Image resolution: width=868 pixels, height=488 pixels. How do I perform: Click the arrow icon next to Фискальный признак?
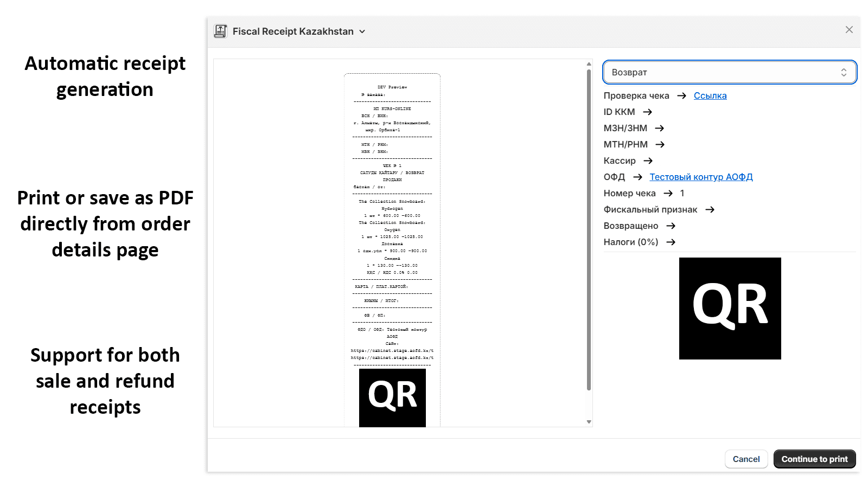tap(710, 209)
